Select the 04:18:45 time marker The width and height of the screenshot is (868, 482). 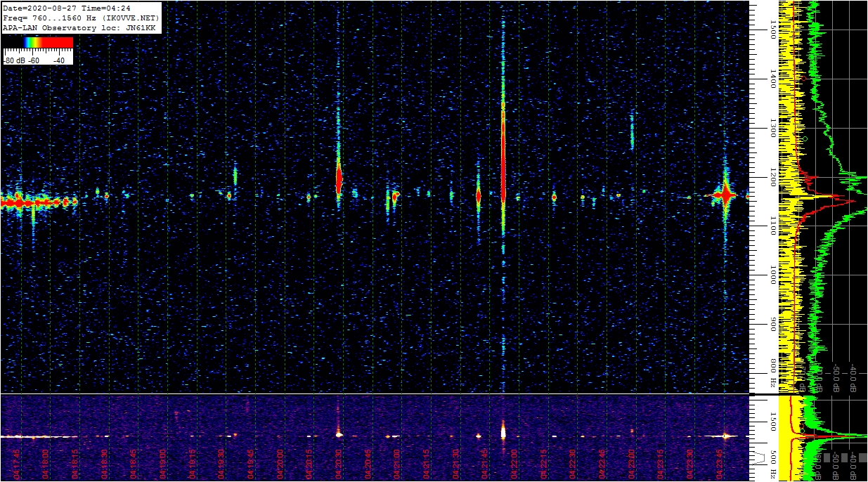(x=134, y=464)
